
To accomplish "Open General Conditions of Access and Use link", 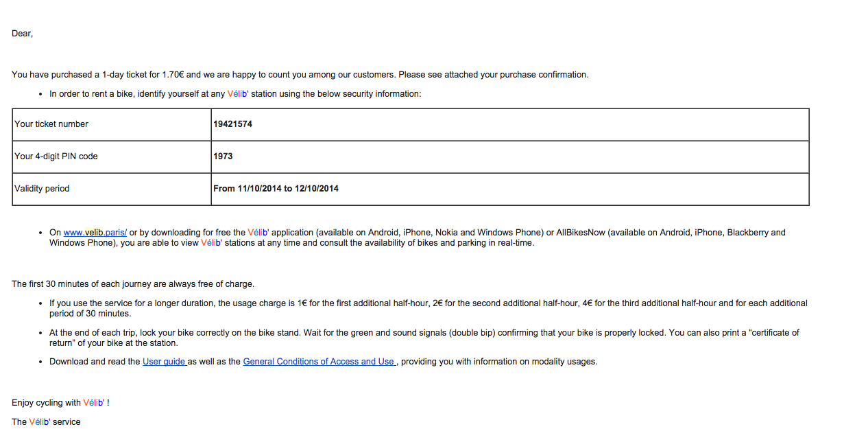I will (318, 362).
